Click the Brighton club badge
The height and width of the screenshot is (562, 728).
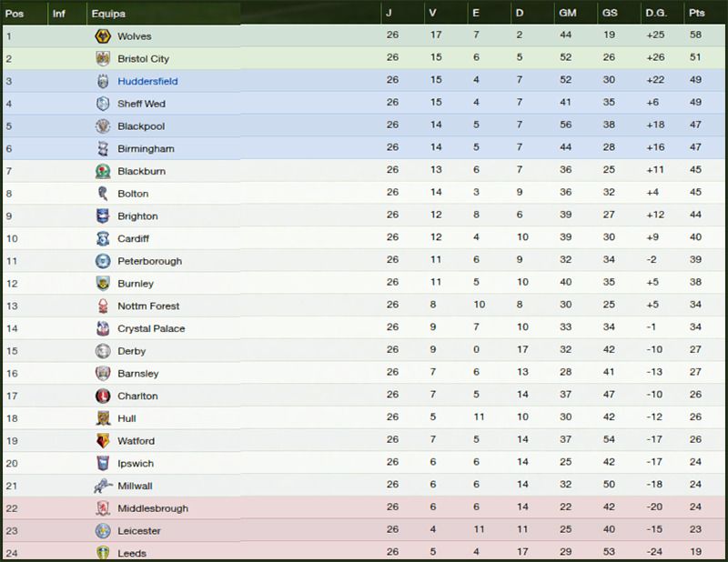[x=100, y=216]
